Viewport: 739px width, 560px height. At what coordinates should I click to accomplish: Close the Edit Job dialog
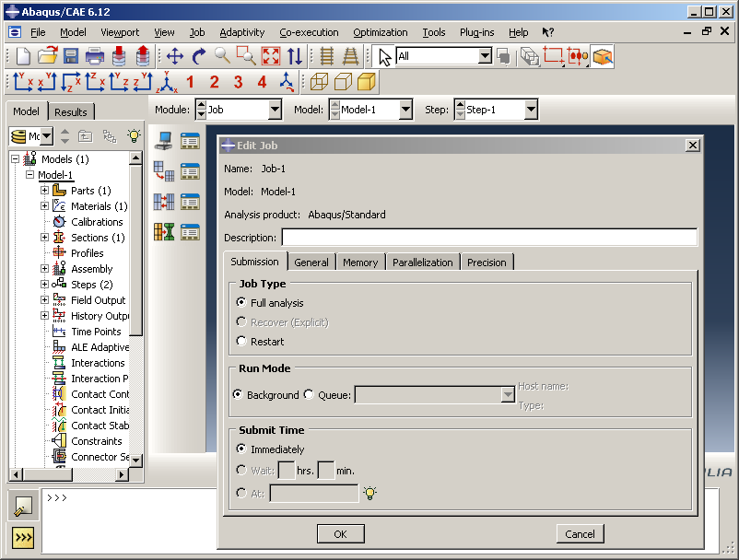point(692,145)
